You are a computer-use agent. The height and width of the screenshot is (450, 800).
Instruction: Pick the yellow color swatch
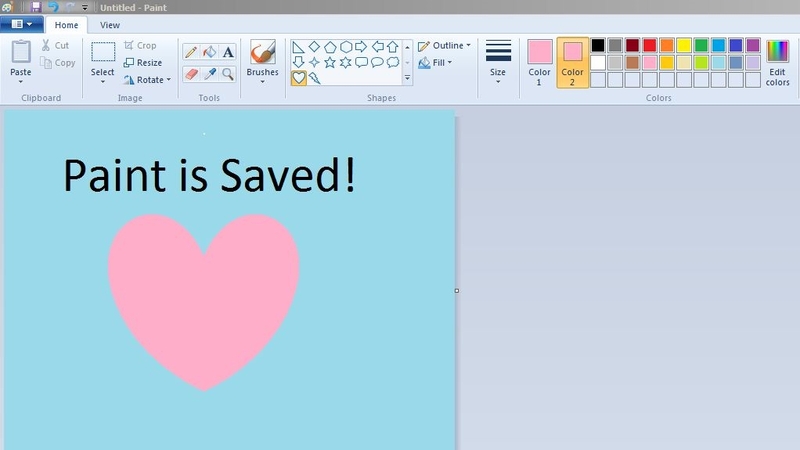coord(684,45)
